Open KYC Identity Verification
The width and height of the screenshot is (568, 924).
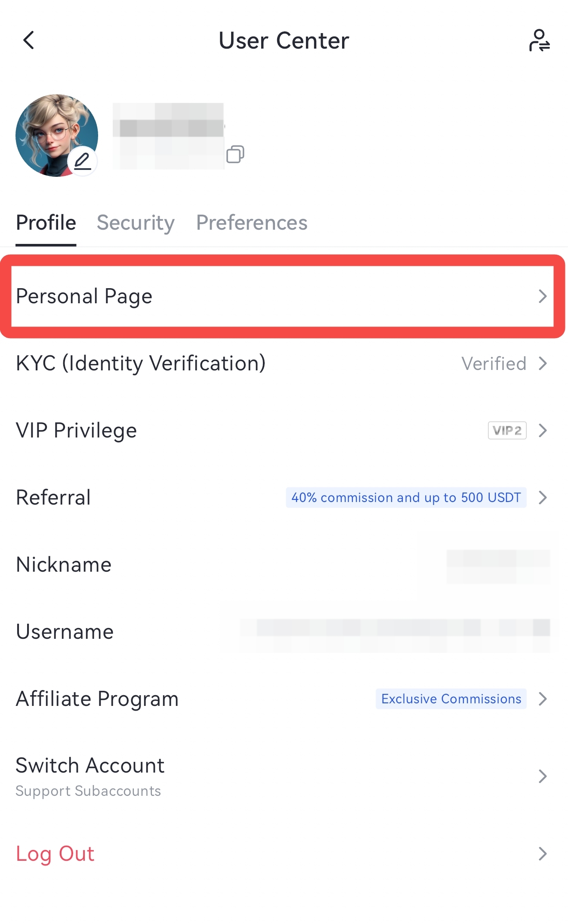pyautogui.click(x=141, y=363)
